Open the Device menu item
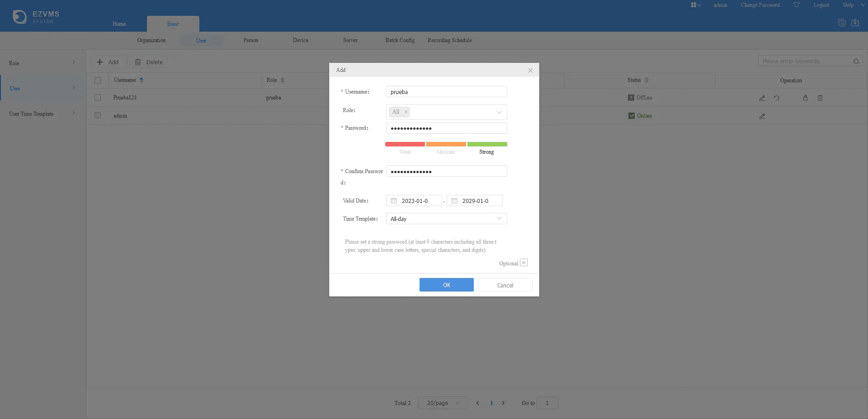This screenshot has width=868, height=419. [x=300, y=40]
